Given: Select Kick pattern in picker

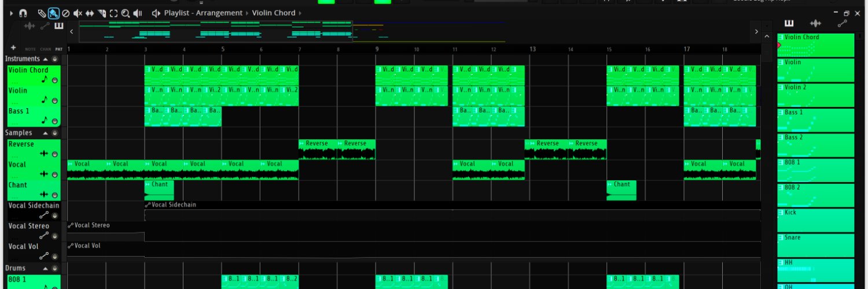Looking at the screenshot, I should [x=816, y=220].
